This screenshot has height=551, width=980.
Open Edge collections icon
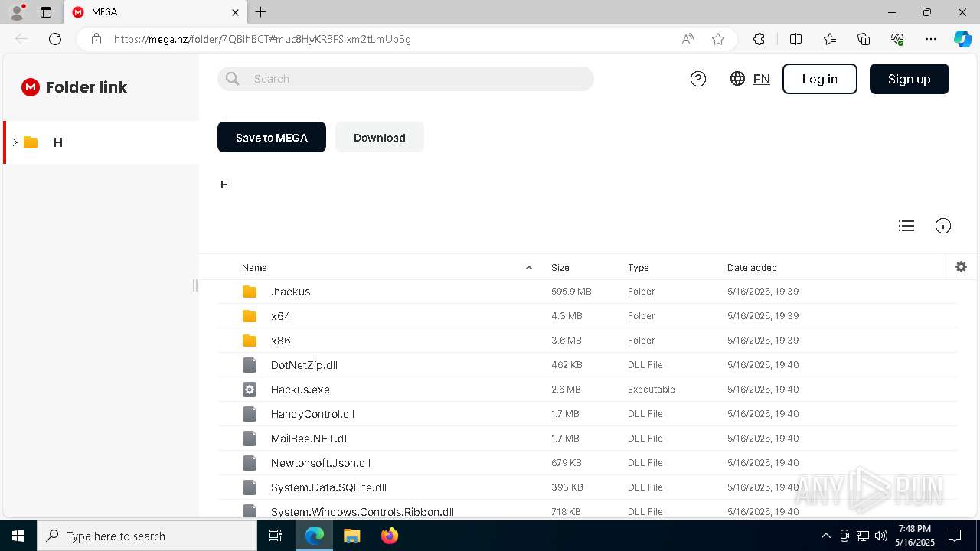click(x=864, y=39)
